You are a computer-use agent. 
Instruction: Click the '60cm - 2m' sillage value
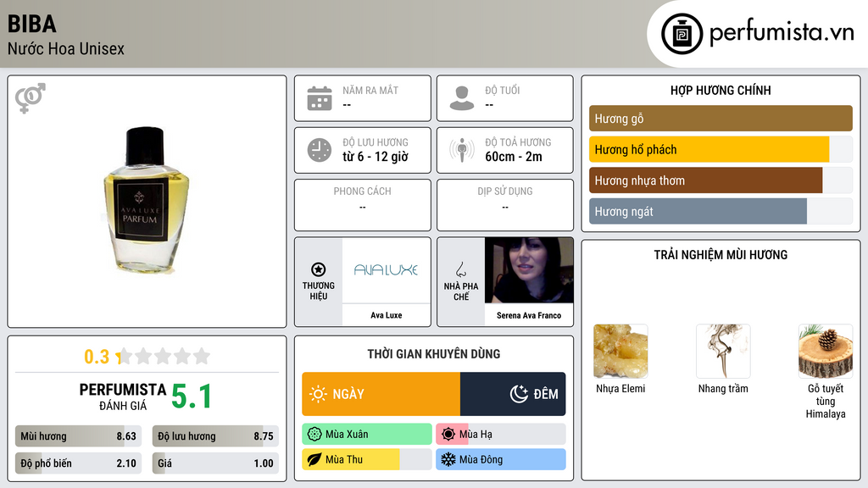[514, 157]
